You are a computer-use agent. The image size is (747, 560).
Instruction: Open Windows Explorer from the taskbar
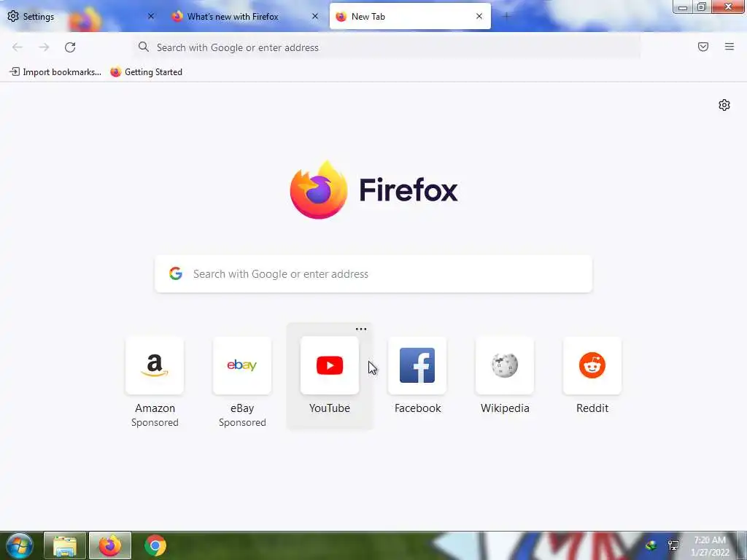coord(65,545)
